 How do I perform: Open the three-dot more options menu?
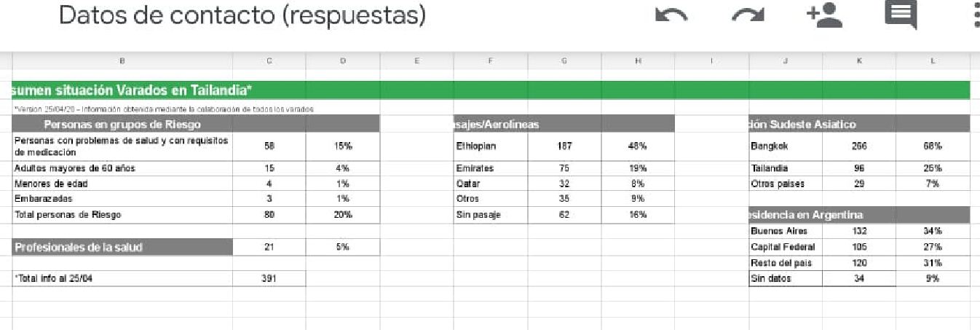click(976, 16)
